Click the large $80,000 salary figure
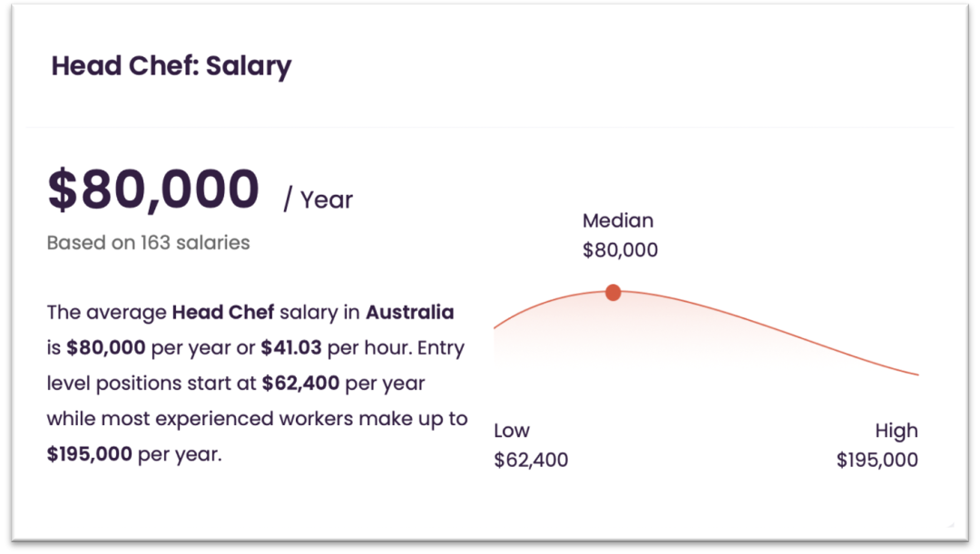 pos(153,190)
